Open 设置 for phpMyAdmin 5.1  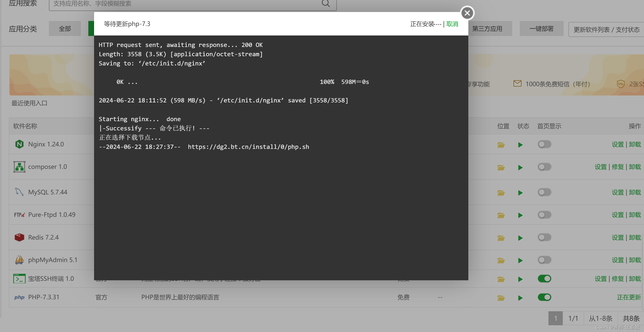(x=618, y=260)
